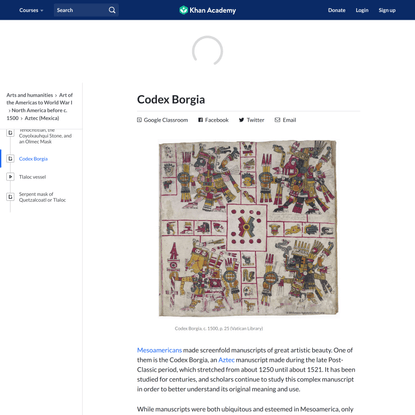The height and width of the screenshot is (415, 415).
Task: Open the Sign up page
Action: (387, 10)
